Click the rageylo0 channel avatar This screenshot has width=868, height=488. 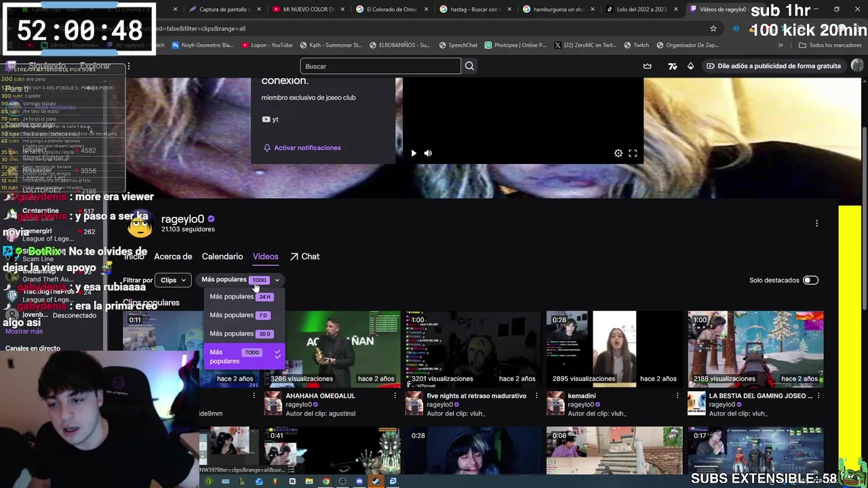pyautogui.click(x=140, y=224)
